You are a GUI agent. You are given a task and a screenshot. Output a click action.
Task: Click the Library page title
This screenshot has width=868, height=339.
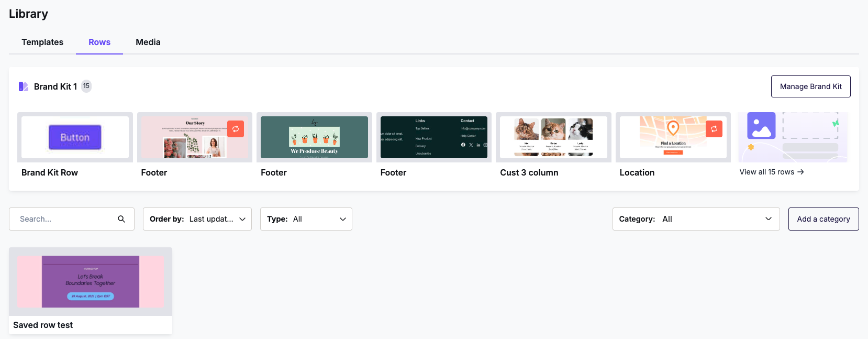[28, 14]
